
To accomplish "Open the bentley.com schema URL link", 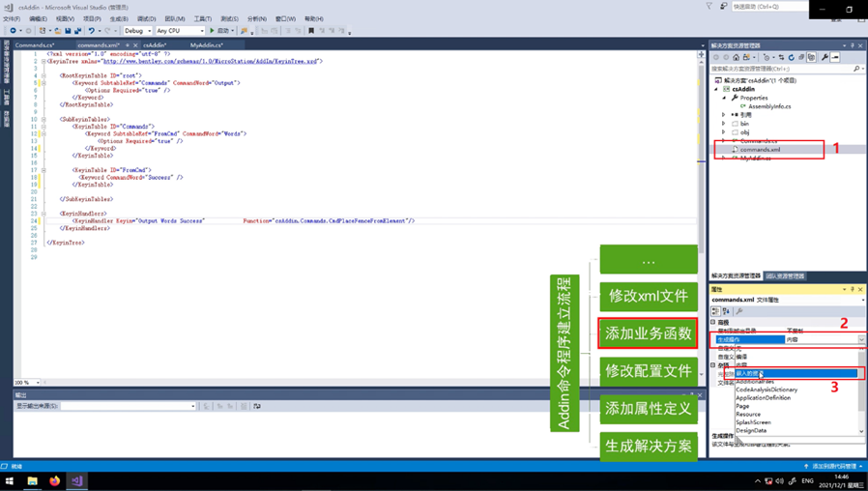I will pos(211,62).
